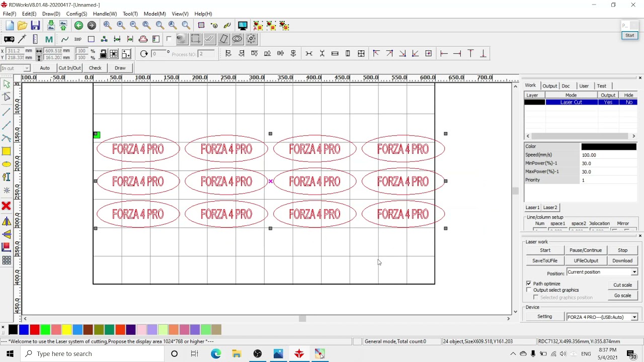Click the Same width icon
644x362 pixels.
335,53
